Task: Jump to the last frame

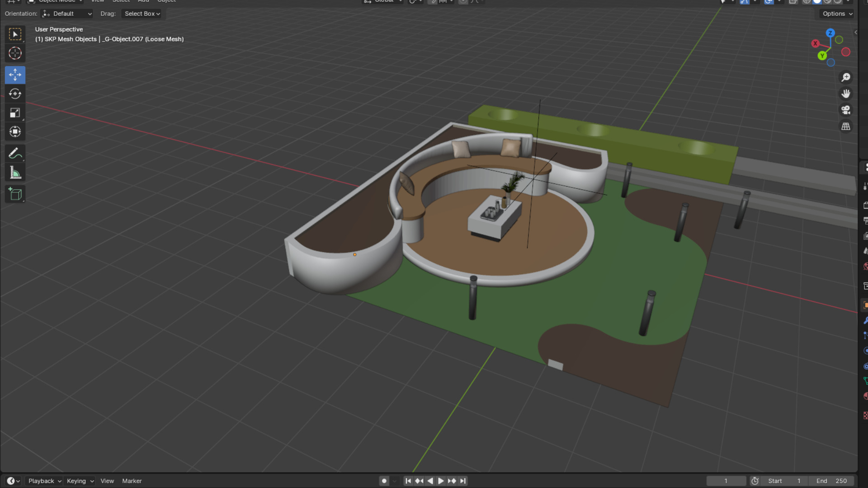Action: click(463, 481)
